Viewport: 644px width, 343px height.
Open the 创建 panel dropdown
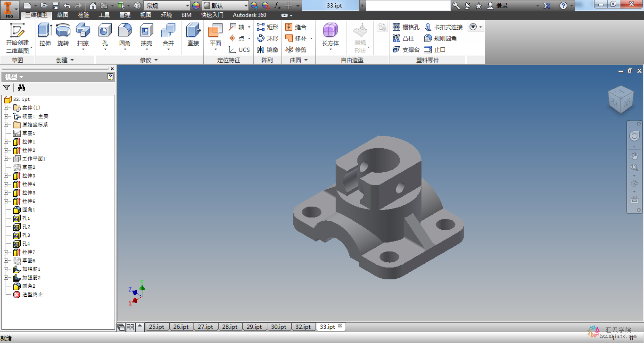tap(65, 60)
